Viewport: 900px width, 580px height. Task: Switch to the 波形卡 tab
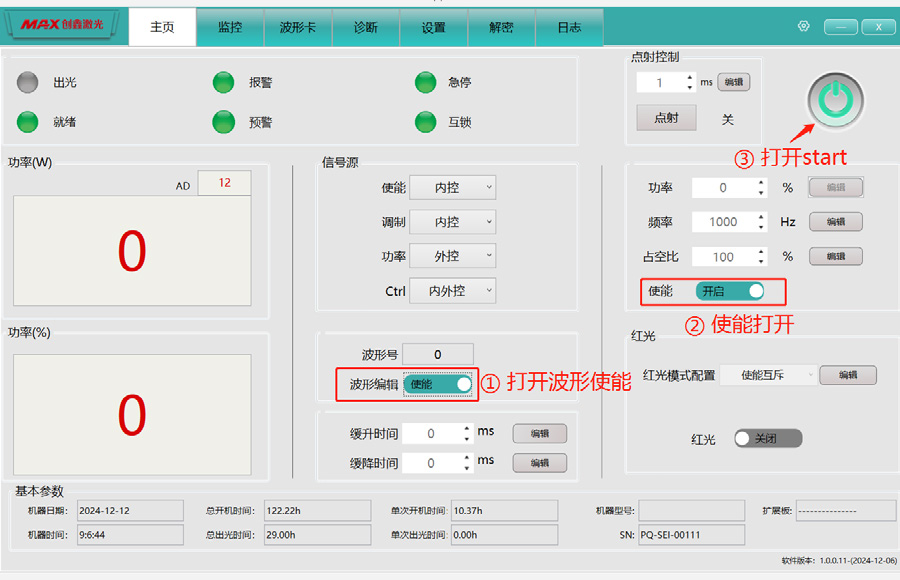pyautogui.click(x=298, y=27)
